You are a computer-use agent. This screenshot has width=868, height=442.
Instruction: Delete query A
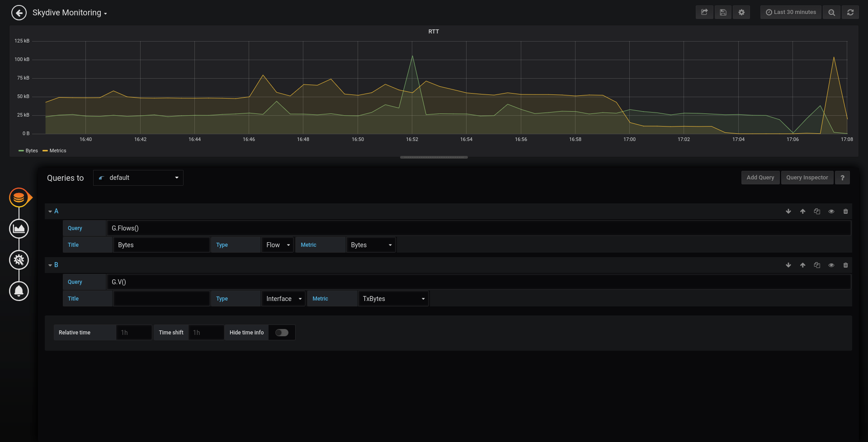846,211
